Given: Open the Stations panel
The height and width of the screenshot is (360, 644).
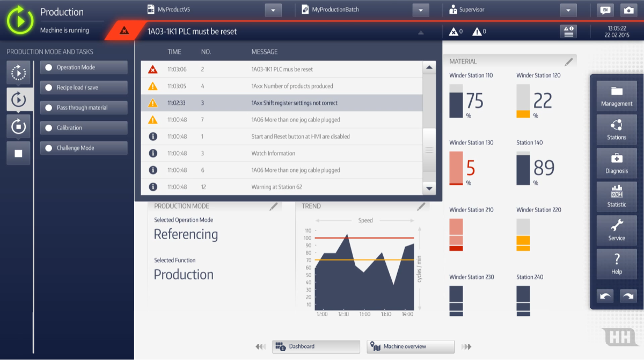Looking at the screenshot, I should click(617, 129).
